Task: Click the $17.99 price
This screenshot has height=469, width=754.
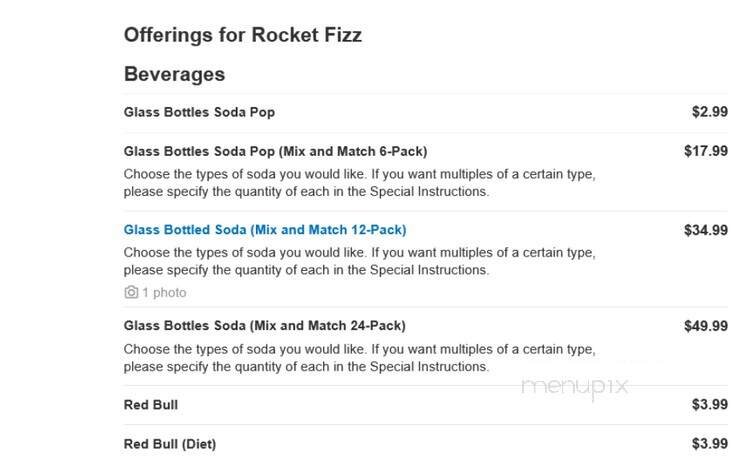Action: click(705, 152)
